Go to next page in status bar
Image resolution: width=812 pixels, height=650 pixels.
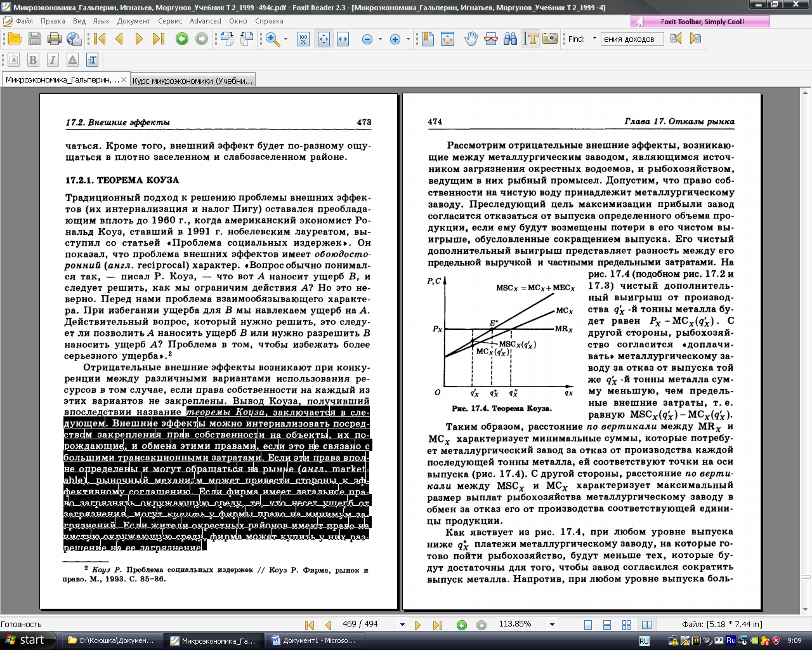click(x=417, y=625)
